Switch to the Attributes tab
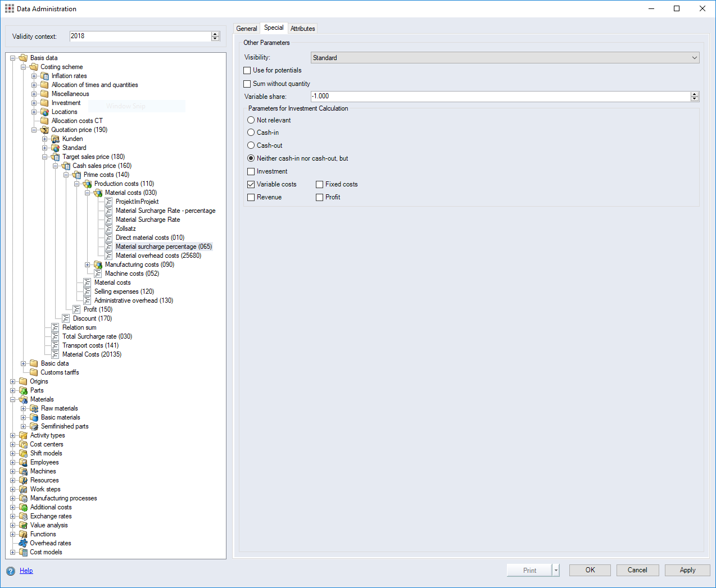Viewport: 716px width, 588px height. (x=302, y=28)
